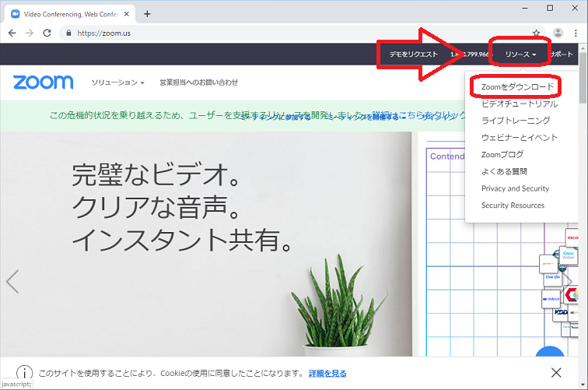Open the Chrome profile avatar icon
This screenshot has height=390, width=588.
tap(558, 33)
